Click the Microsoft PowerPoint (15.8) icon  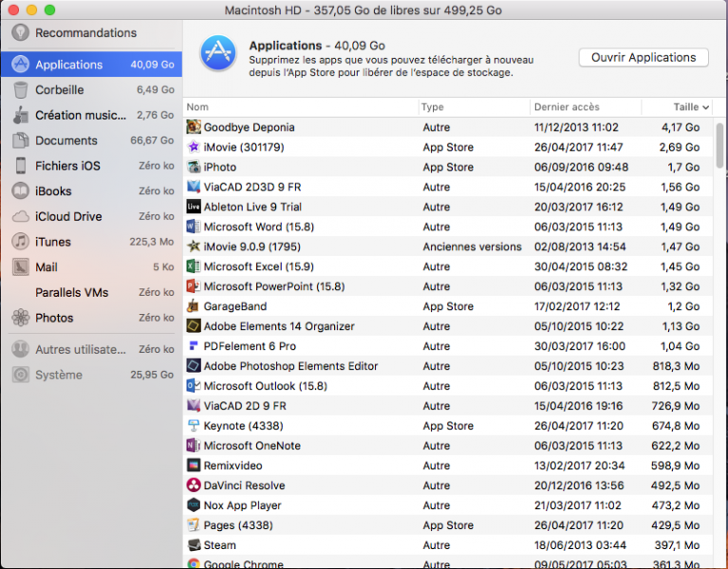click(194, 286)
